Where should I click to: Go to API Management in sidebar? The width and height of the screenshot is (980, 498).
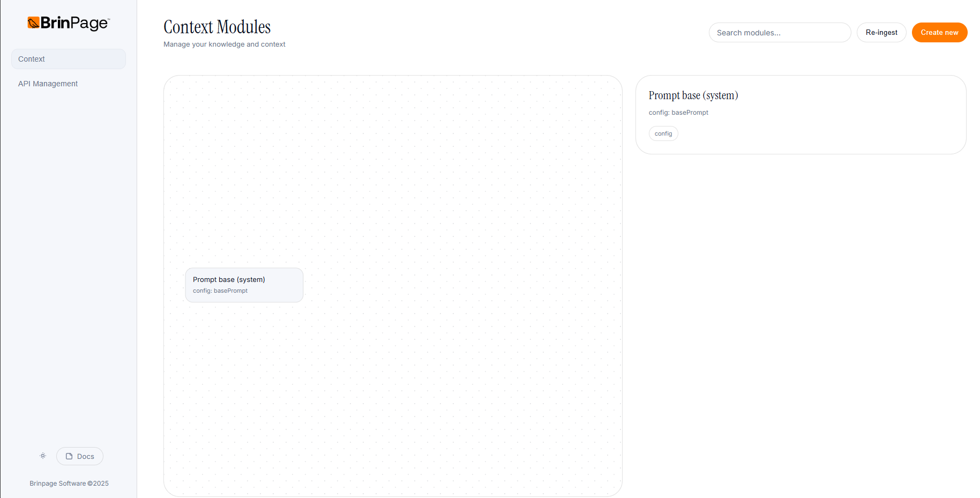coord(48,84)
